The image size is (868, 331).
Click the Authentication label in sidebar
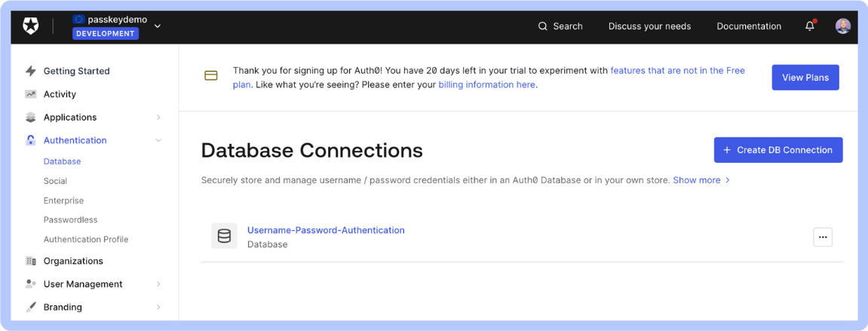point(75,140)
